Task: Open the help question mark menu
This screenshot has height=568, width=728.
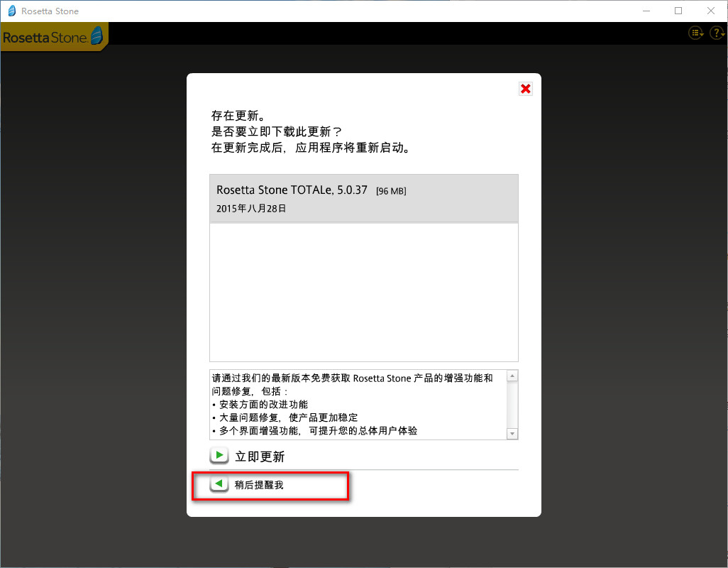Action: [717, 33]
